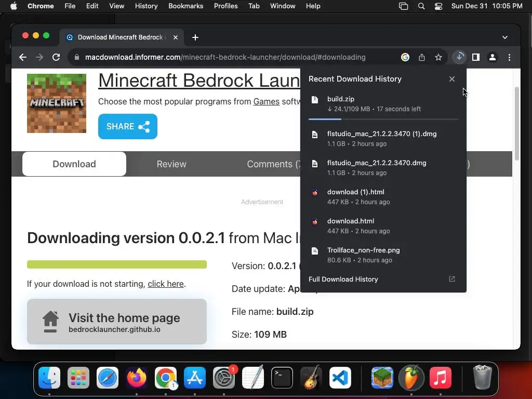Open the History menu in menu bar
Viewport: 532px width, 399px height.
click(146, 6)
